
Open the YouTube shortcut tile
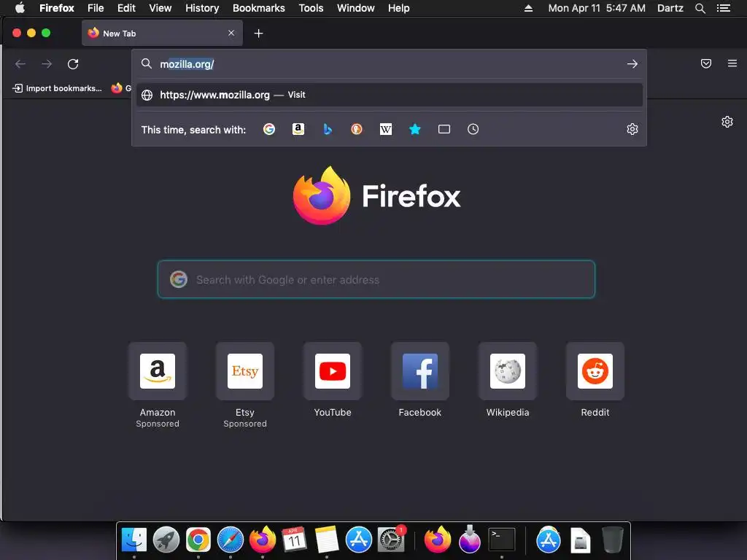[333, 371]
